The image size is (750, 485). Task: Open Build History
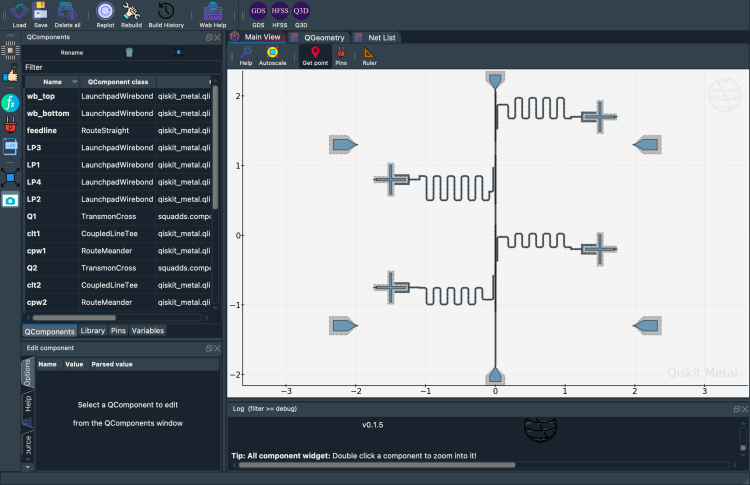pyautogui.click(x=166, y=15)
